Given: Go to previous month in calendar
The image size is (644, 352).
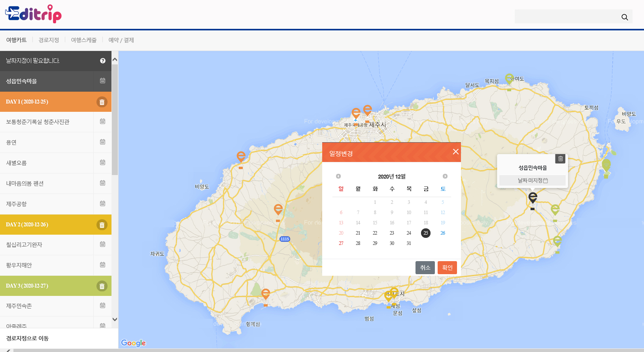Looking at the screenshot, I should tap(338, 176).
